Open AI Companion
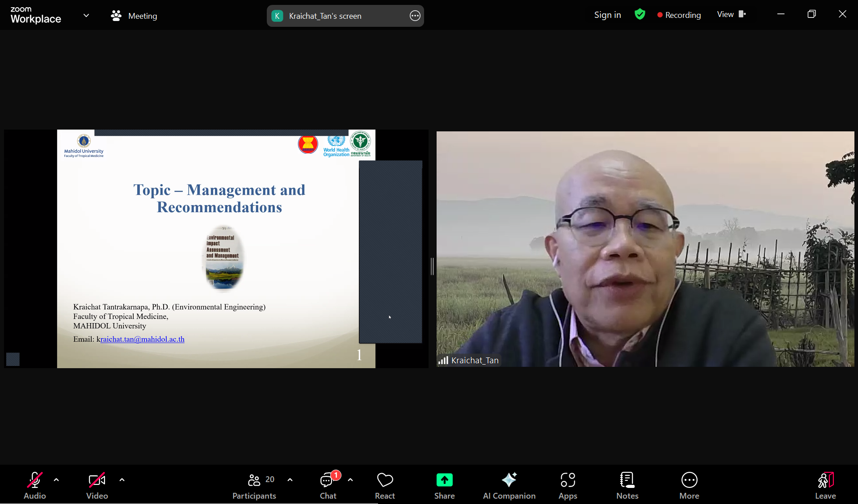This screenshot has width=858, height=504. tap(509, 485)
